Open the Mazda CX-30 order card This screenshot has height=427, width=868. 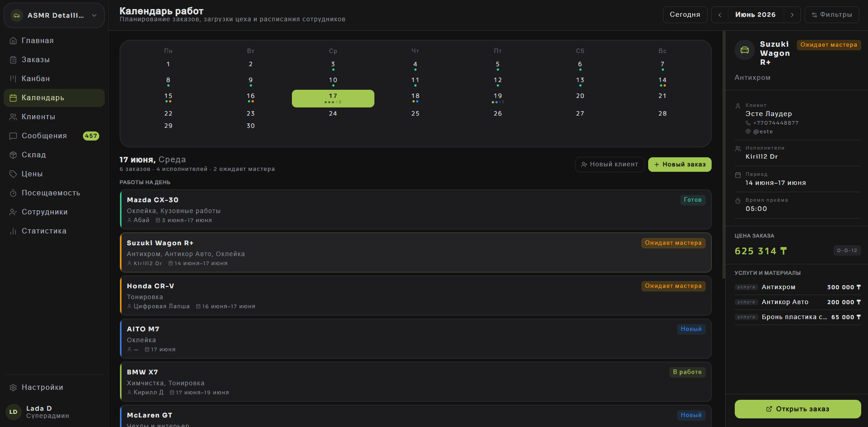pyautogui.click(x=416, y=209)
